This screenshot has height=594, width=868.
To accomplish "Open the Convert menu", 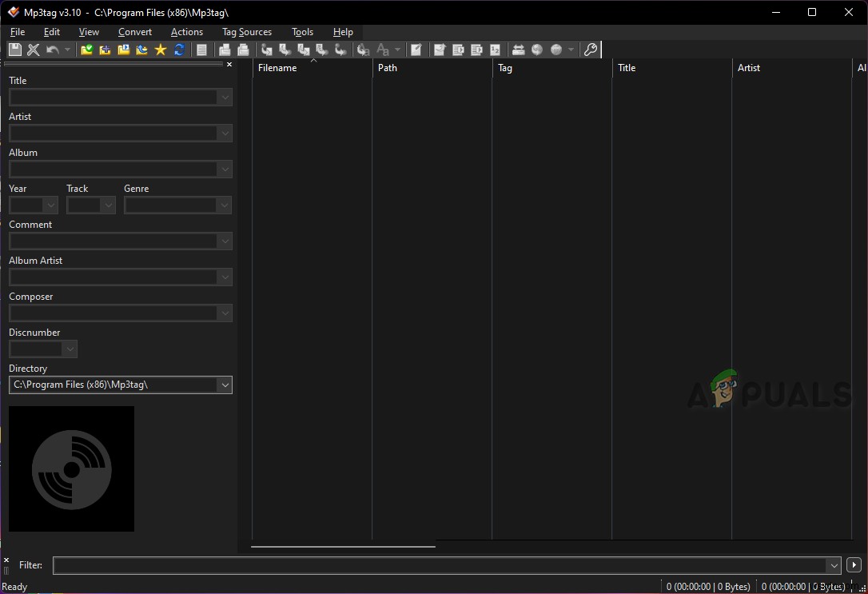I will click(x=134, y=32).
